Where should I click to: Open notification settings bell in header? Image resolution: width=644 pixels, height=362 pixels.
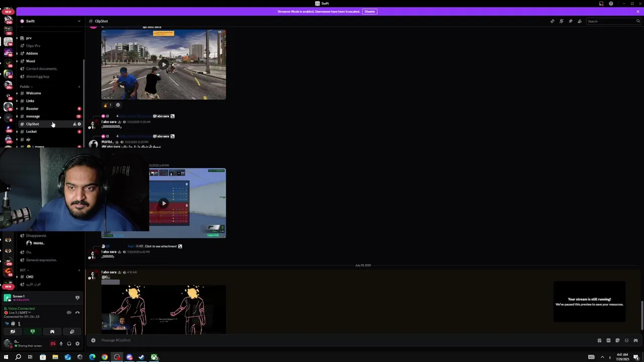[x=561, y=21]
